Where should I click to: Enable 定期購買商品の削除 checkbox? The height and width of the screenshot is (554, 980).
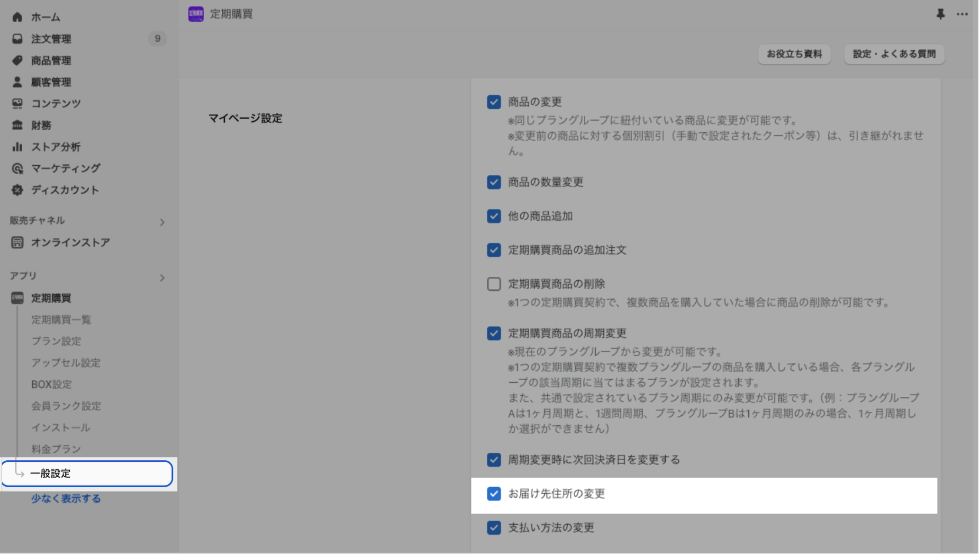tap(494, 284)
